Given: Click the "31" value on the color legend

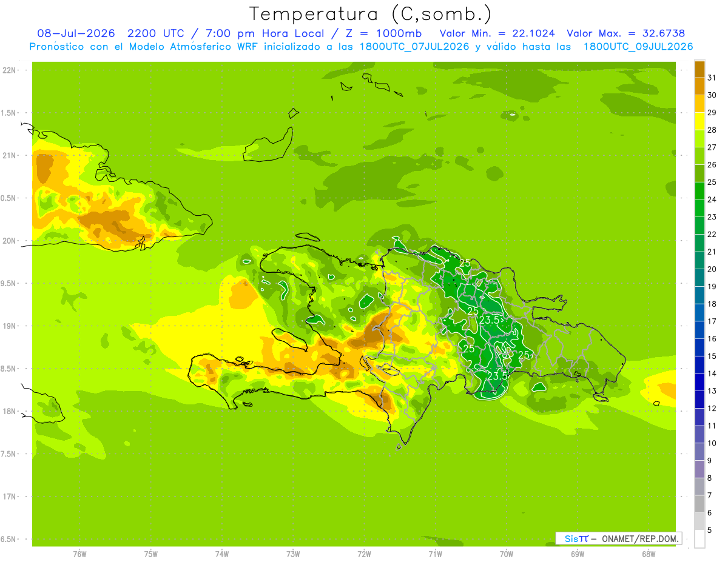Looking at the screenshot, I should coord(712,78).
